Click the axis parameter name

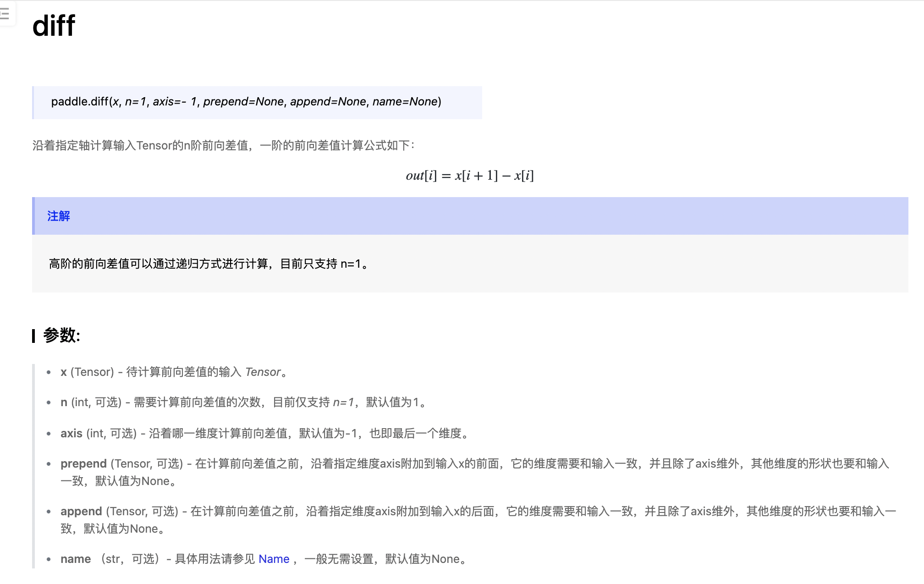(x=71, y=433)
